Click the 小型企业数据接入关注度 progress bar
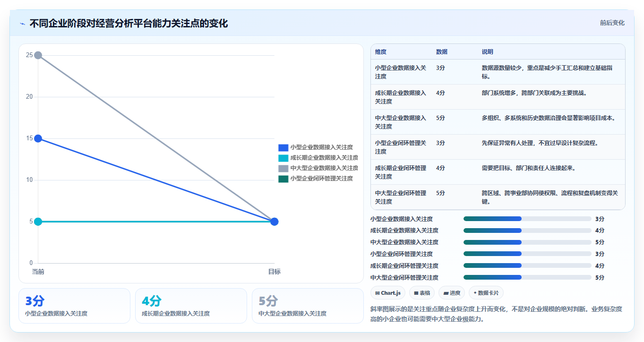 527,219
